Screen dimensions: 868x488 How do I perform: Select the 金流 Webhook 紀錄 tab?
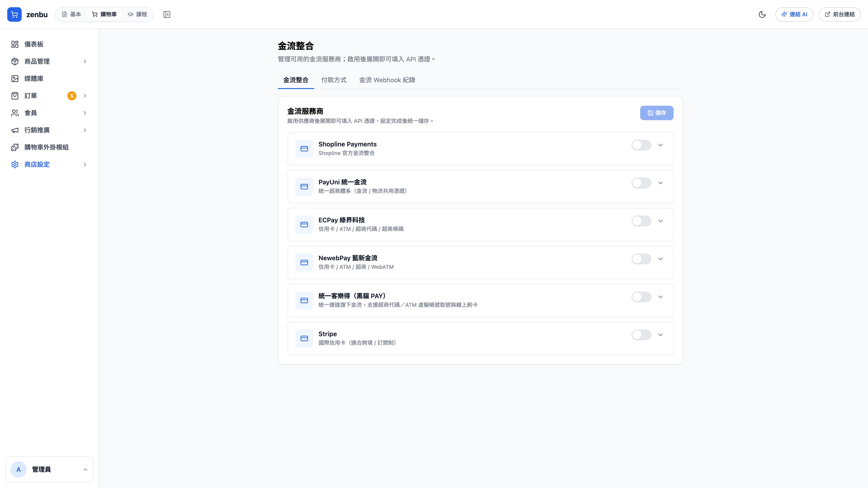pos(387,80)
